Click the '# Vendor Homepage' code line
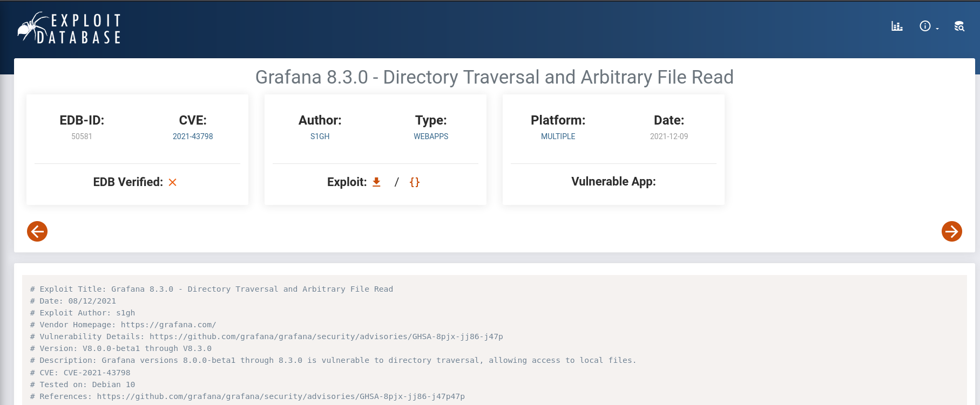The height and width of the screenshot is (405, 980). (x=123, y=325)
